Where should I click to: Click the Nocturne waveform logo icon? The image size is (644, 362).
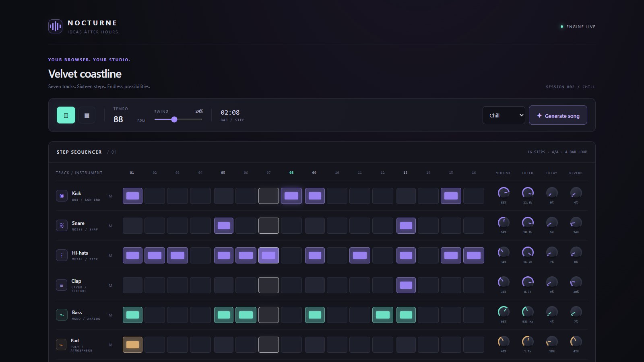(55, 27)
